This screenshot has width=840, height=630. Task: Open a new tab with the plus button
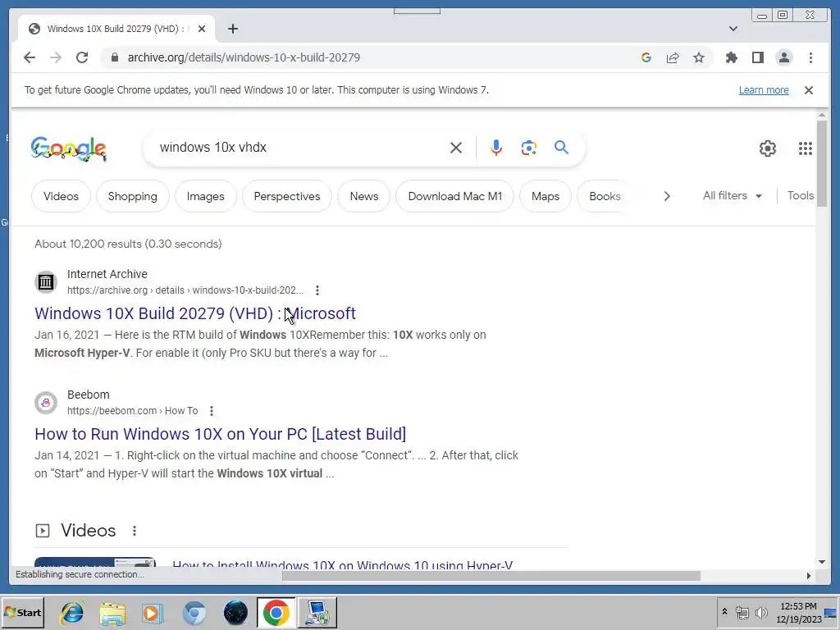(x=232, y=29)
